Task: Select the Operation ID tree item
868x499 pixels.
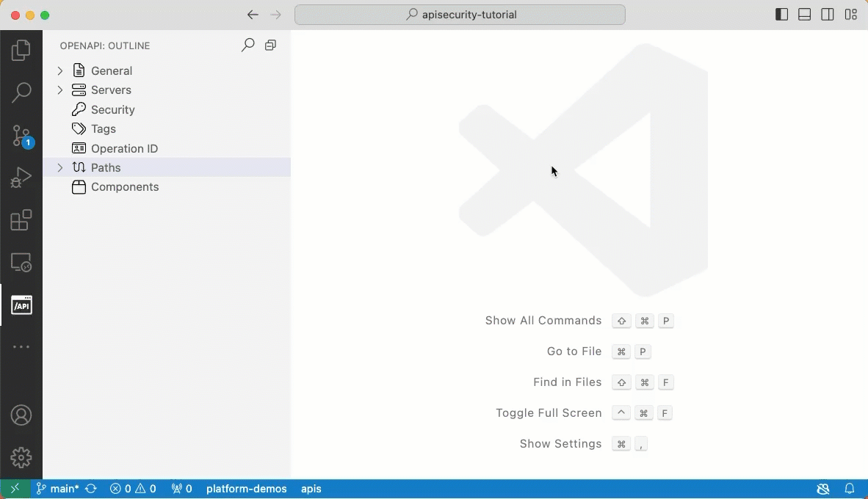Action: [167, 148]
